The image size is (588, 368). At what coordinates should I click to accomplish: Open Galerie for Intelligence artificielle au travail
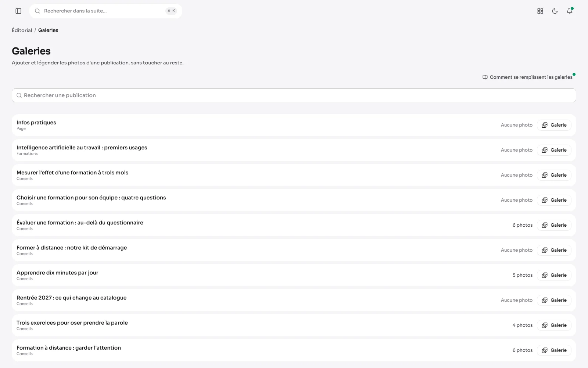pyautogui.click(x=554, y=150)
